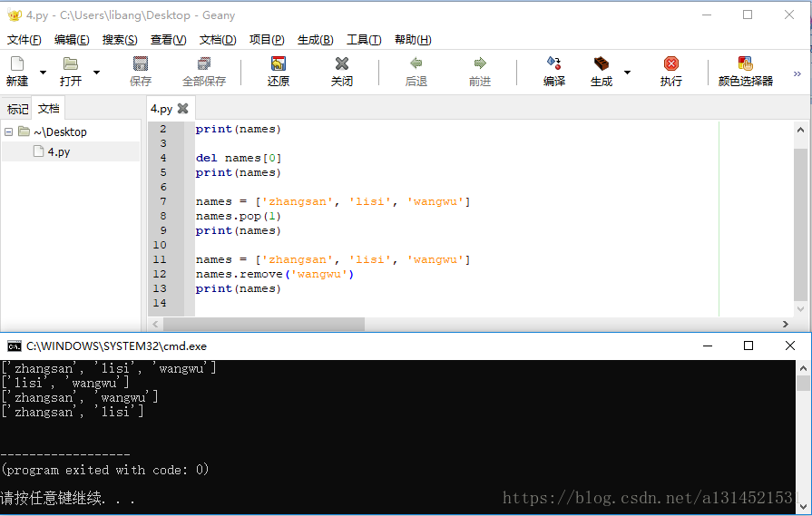The width and height of the screenshot is (812, 516).
Task: Click the editor horizontal scroll left arrow
Action: (x=155, y=324)
